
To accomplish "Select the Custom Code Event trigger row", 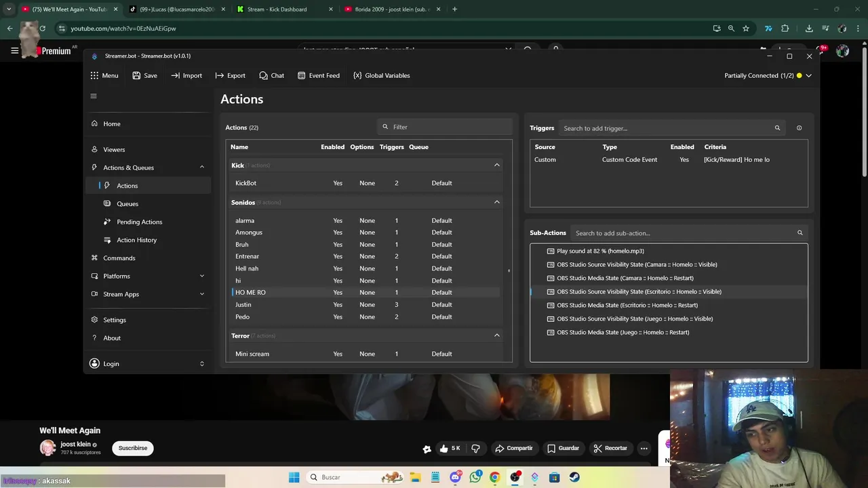I will 669,159.
